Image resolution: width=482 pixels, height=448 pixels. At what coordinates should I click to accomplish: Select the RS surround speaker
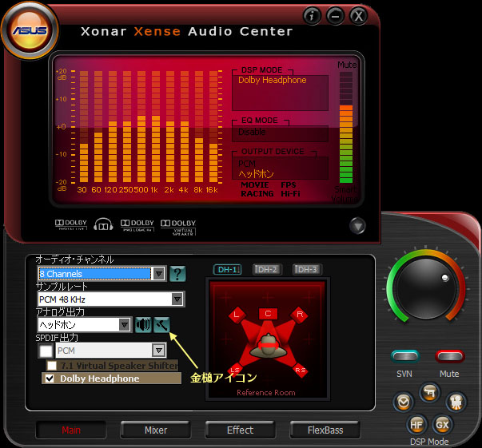coord(301,370)
